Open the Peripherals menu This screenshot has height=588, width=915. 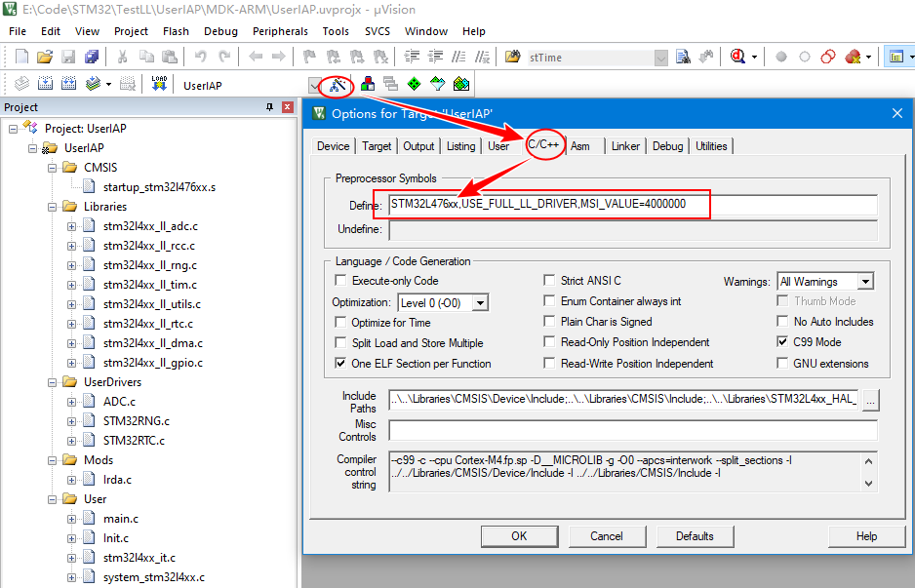(x=280, y=31)
